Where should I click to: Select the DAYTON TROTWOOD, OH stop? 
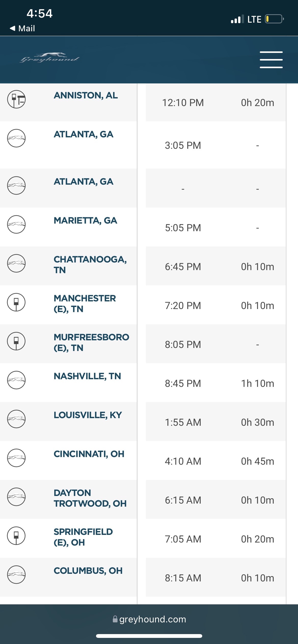coord(90,498)
